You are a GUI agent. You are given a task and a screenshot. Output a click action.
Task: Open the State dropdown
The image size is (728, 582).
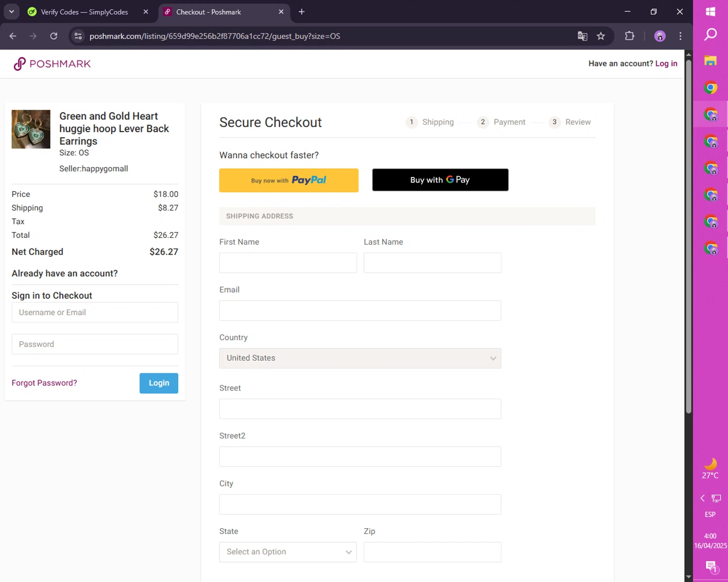(x=288, y=552)
